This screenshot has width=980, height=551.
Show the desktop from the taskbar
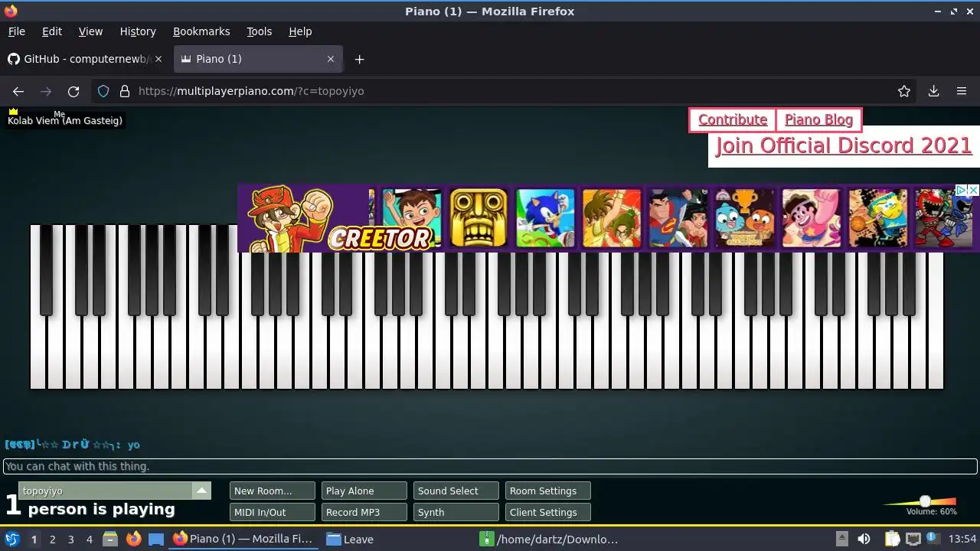click(x=156, y=539)
